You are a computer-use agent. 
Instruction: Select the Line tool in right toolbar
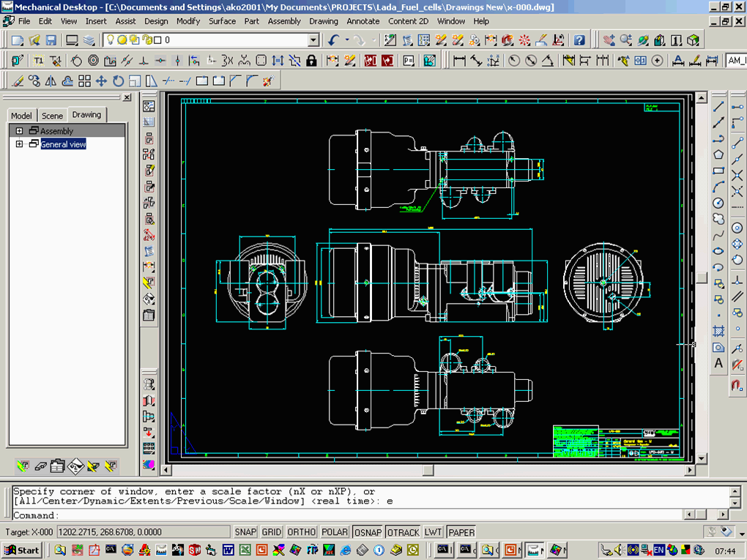pos(718,107)
